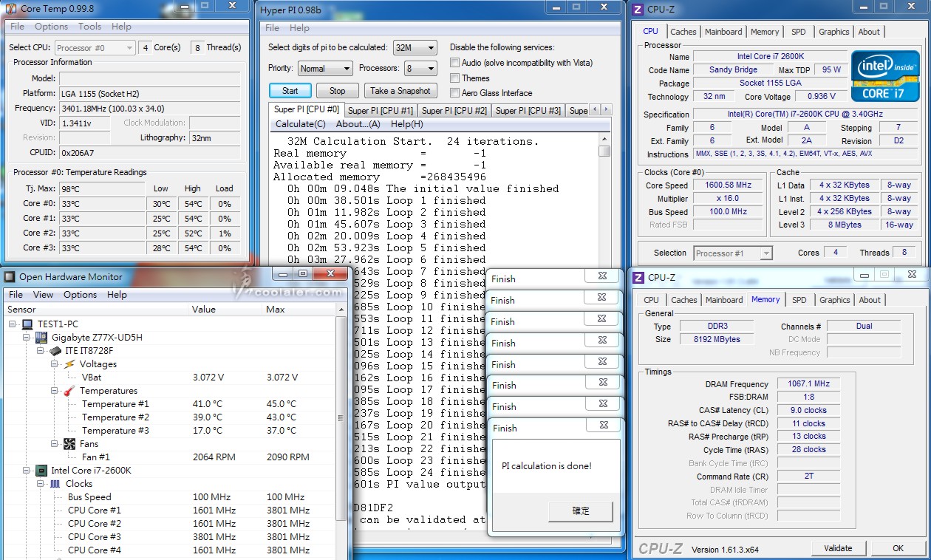Screen dimensions: 931x560
Task: Click the Validate button in CPU-Z
Action: pyautogui.click(x=838, y=548)
